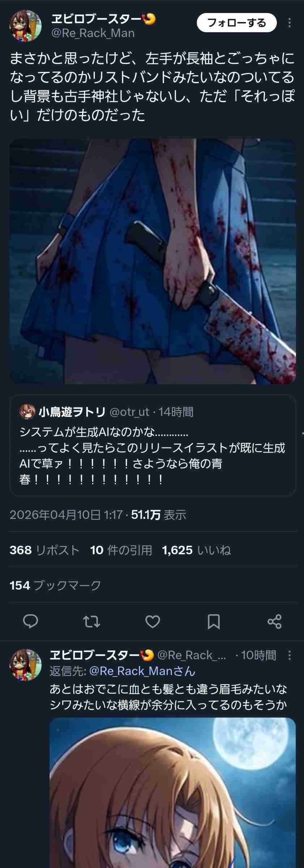Open @Re_Rack_Man handle in header

[x=93, y=33]
